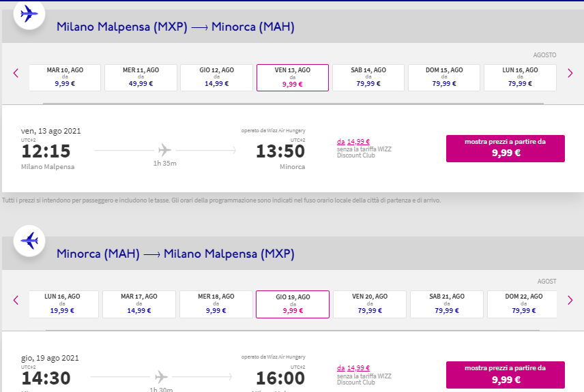The height and width of the screenshot is (392, 584).
Task: Show earlier return dates with left arrow
Action: click(16, 300)
